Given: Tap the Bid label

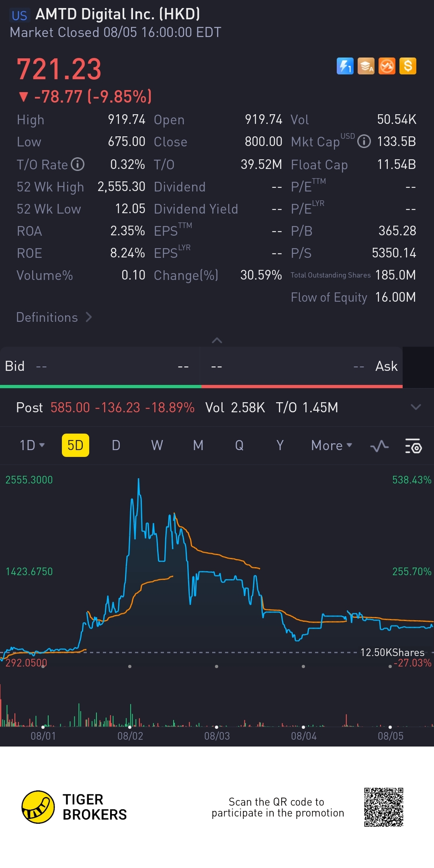Looking at the screenshot, I should tap(15, 366).
